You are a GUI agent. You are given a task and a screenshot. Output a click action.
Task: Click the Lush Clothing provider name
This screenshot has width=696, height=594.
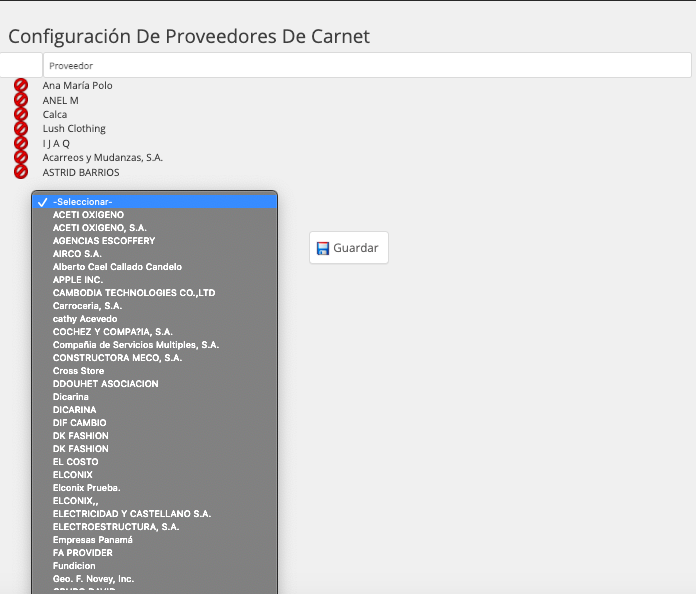click(74, 129)
